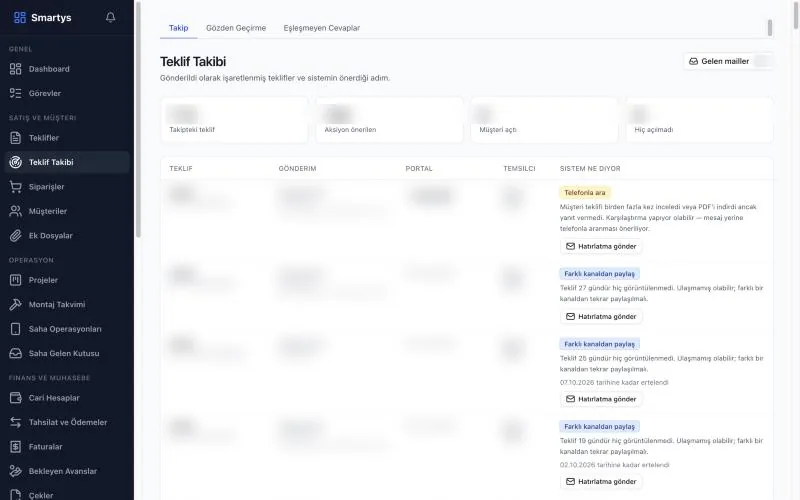Screen dimensions: 800x500
Task: Open Saha Operasyonları page
Action: [67, 329]
